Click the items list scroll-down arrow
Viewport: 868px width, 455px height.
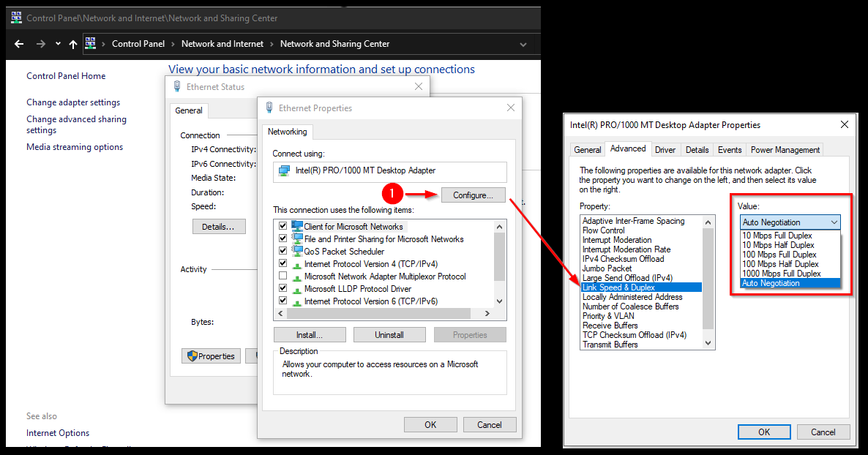coord(499,301)
